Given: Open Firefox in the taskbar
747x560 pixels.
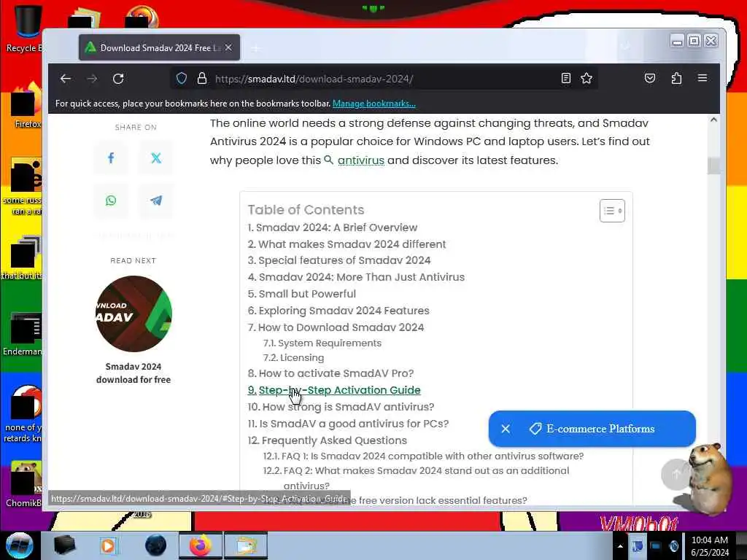Looking at the screenshot, I should [x=200, y=545].
